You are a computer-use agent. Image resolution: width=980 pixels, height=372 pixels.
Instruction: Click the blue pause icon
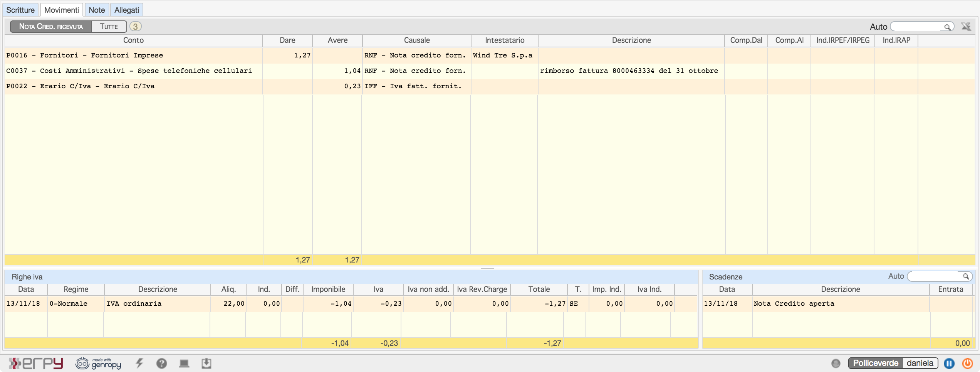(949, 363)
